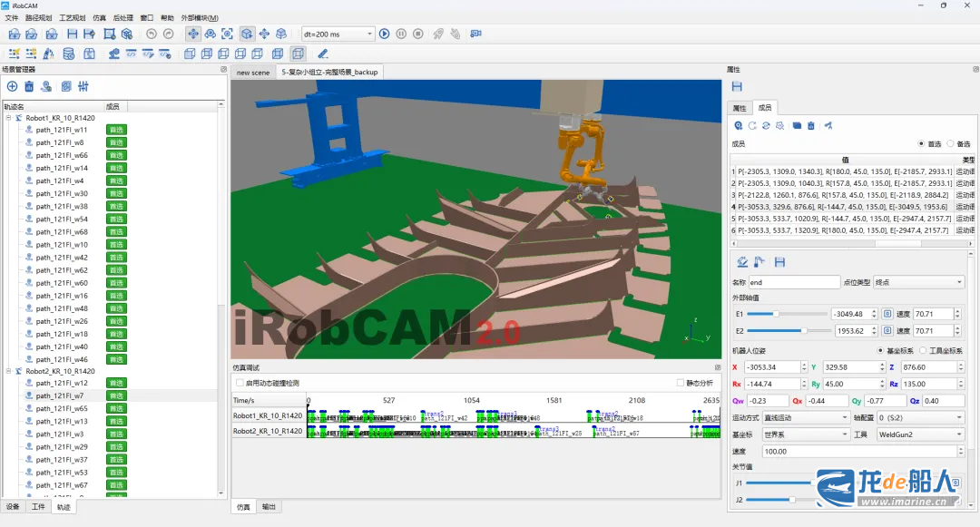Click the play simulation button
The height and width of the screenshot is (527, 980).
pyautogui.click(x=384, y=34)
